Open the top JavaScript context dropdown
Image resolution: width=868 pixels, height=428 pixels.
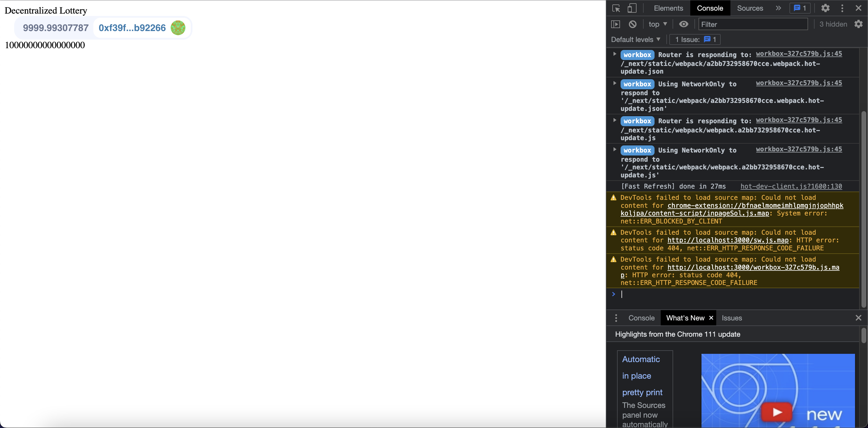657,24
